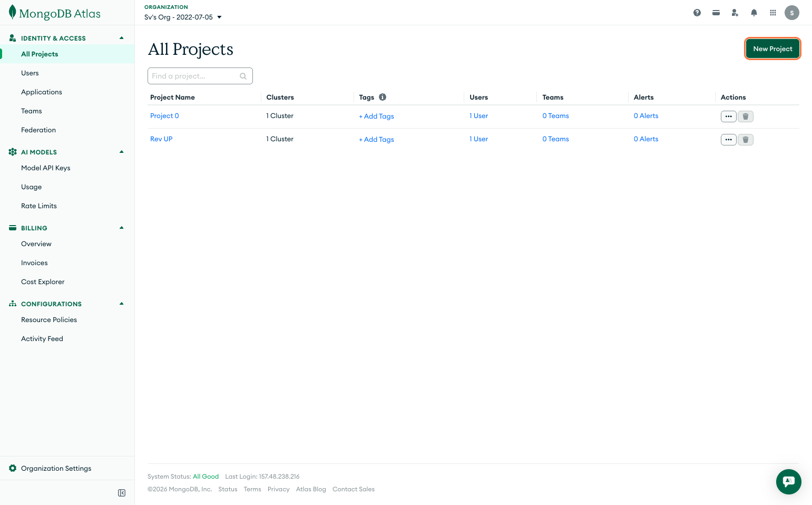Open the Rev UP project link
Screen dimensions: 812x505
pos(161,139)
